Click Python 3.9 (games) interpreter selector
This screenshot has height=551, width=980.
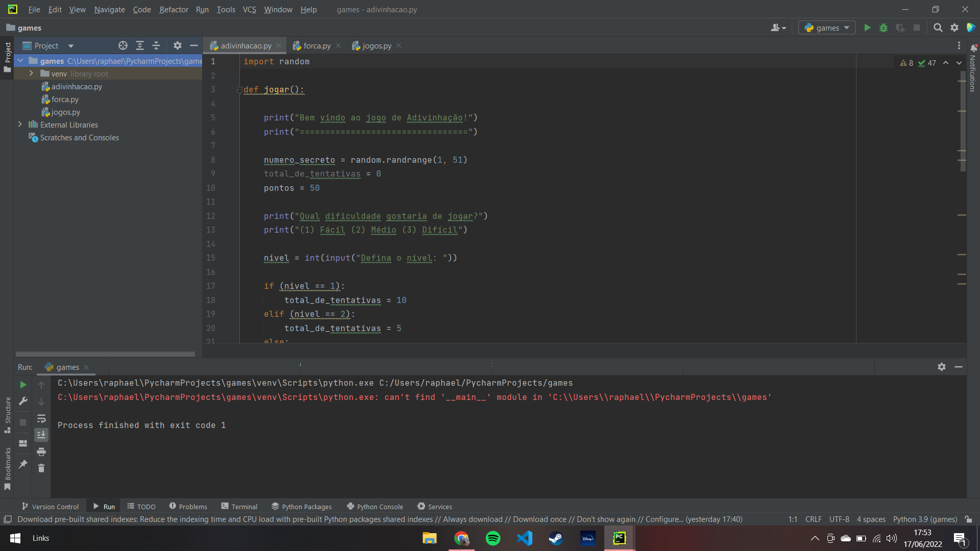tap(925, 519)
